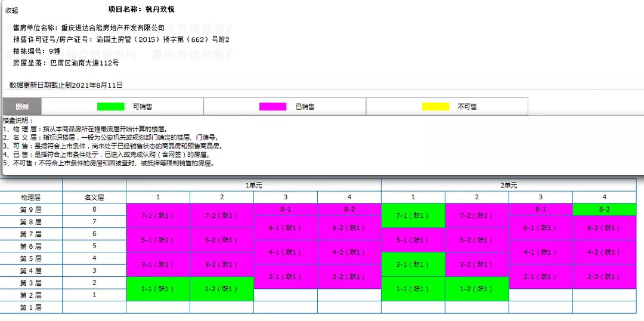Click the 第 1 层 row label
644x321 pixels.
(31, 307)
